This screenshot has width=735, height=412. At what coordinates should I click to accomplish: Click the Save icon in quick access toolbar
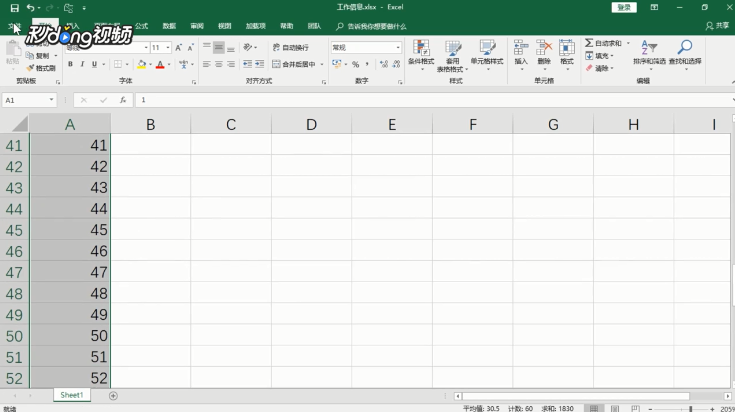(15, 8)
